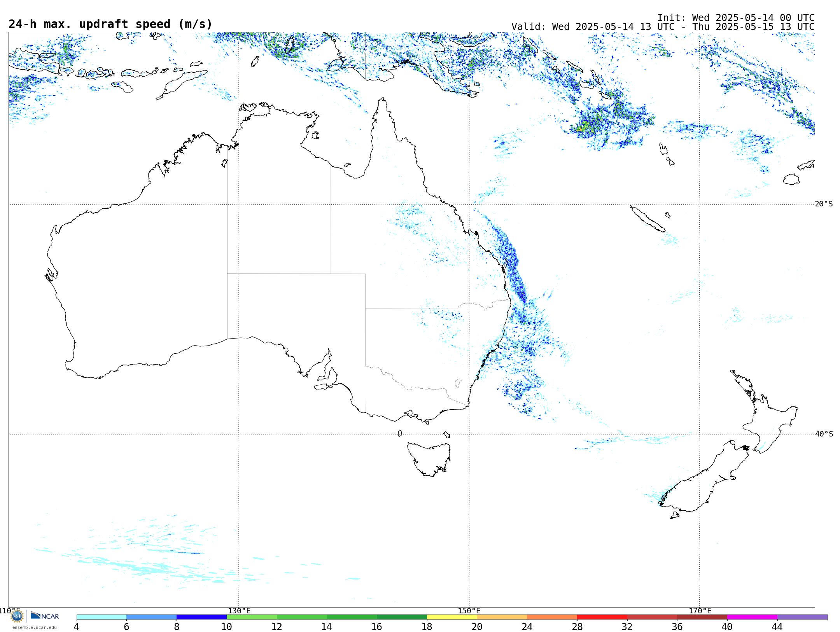The width and height of the screenshot is (840, 632).
Task: Click the colorbar tick label '8'
Action: tap(177, 627)
